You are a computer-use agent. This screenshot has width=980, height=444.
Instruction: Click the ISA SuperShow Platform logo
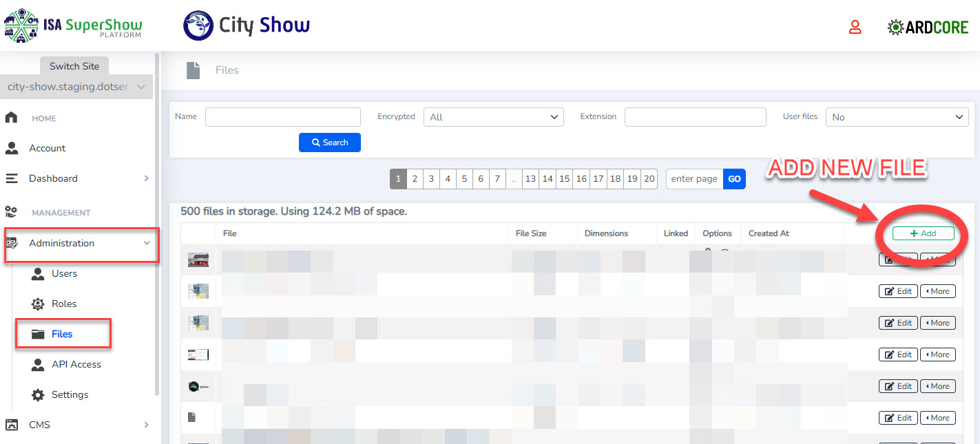[x=73, y=26]
